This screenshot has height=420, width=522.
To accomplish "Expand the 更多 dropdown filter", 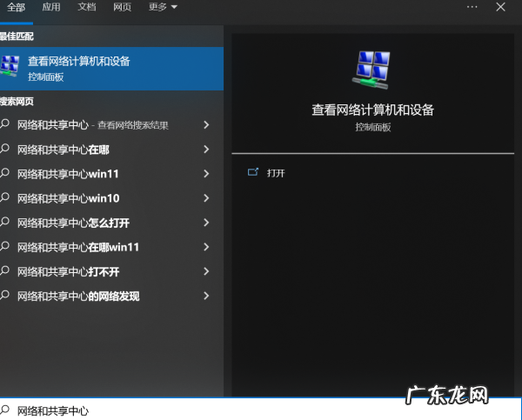I will pyautogui.click(x=163, y=7).
